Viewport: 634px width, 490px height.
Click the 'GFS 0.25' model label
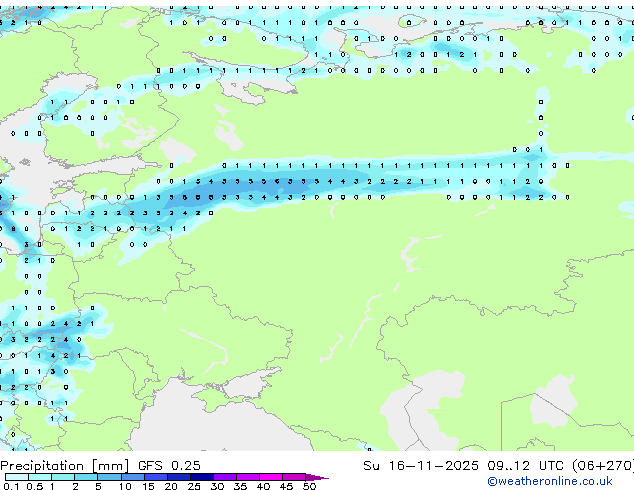(x=169, y=466)
